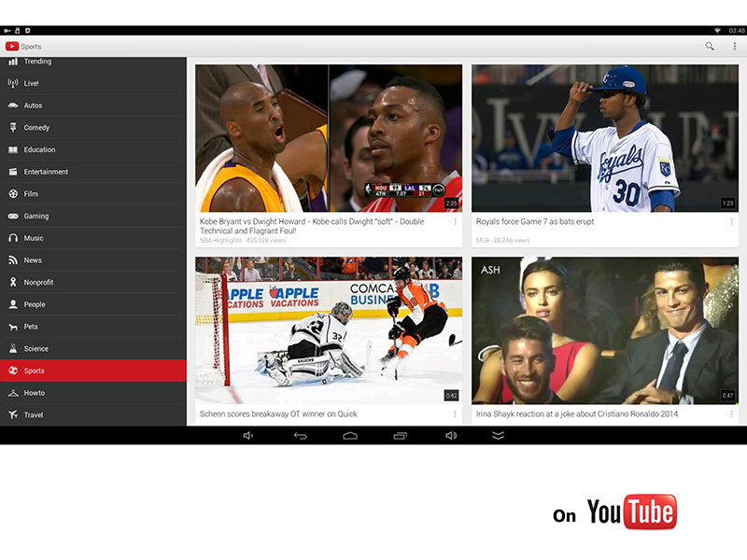The width and height of the screenshot is (747, 560).
Task: Open search with the magnifier icon
Action: [710, 46]
